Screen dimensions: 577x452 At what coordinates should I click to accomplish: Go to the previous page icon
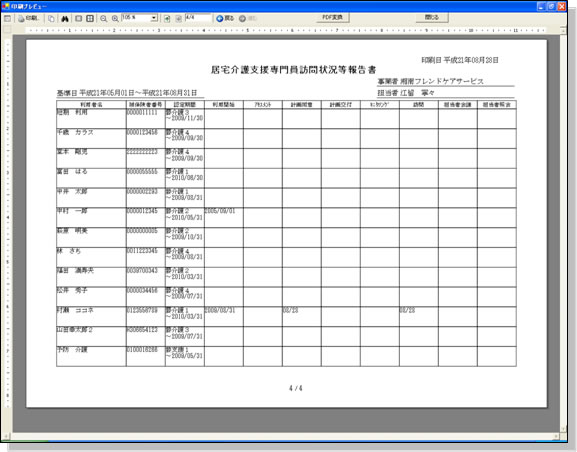[167, 18]
